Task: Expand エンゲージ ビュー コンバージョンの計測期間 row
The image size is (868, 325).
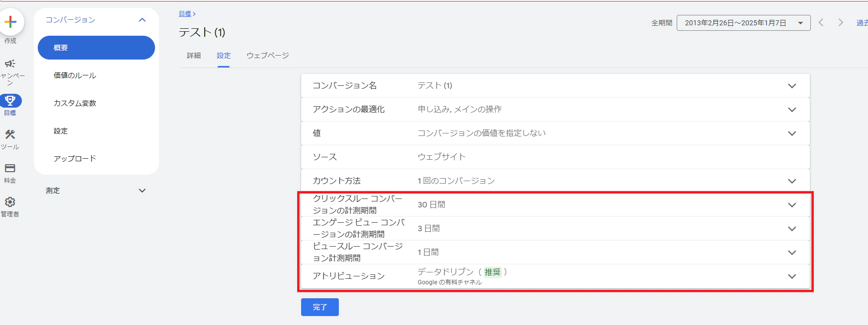Action: click(x=792, y=229)
